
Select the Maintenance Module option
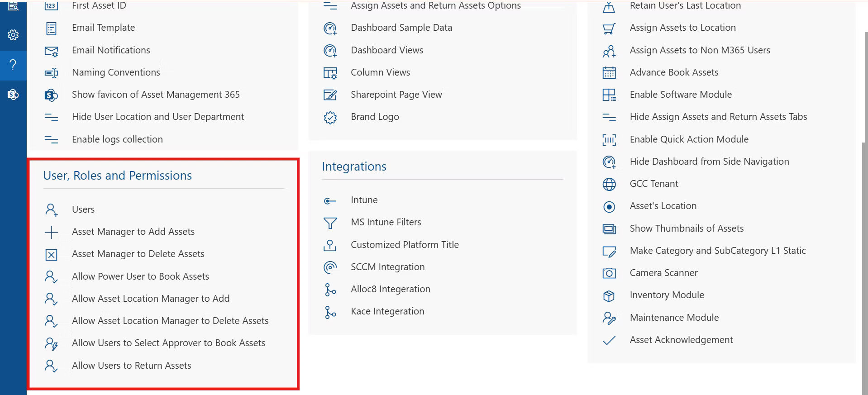coord(674,318)
